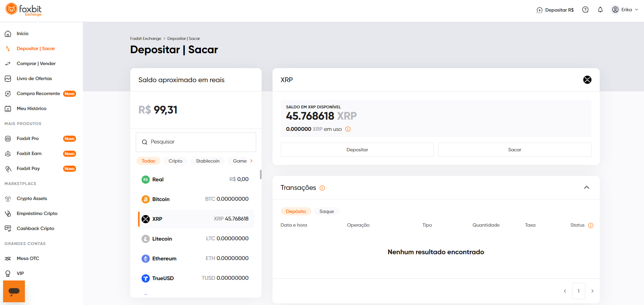Click the Pesquisar search field
644x305 pixels.
coord(196,142)
